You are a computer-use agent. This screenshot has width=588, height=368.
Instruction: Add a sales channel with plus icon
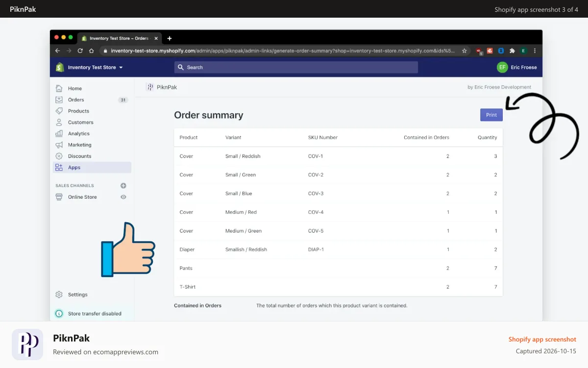pyautogui.click(x=123, y=185)
